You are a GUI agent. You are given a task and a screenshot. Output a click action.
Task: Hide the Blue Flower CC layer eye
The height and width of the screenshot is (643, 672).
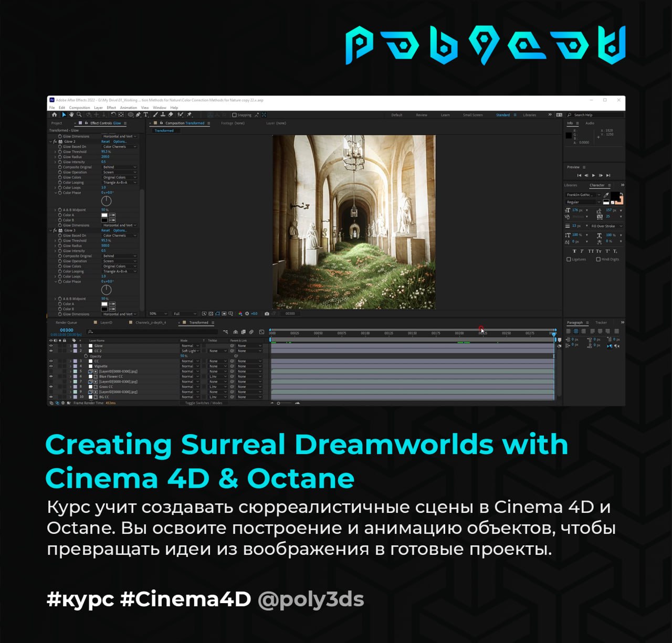point(51,376)
